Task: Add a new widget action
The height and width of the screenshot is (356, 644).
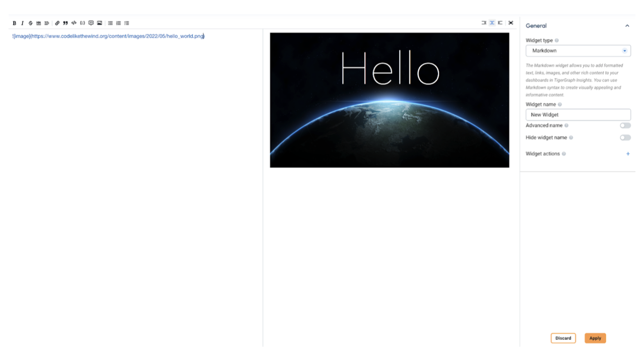Action: (627, 154)
